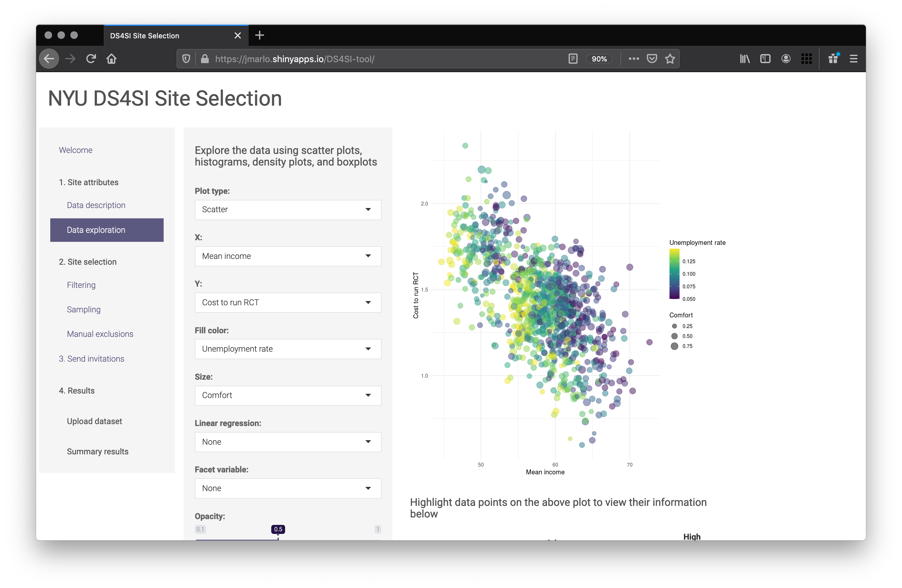This screenshot has height=588, width=902.
Task: Open the page actions three-dots menu
Action: [x=634, y=59]
